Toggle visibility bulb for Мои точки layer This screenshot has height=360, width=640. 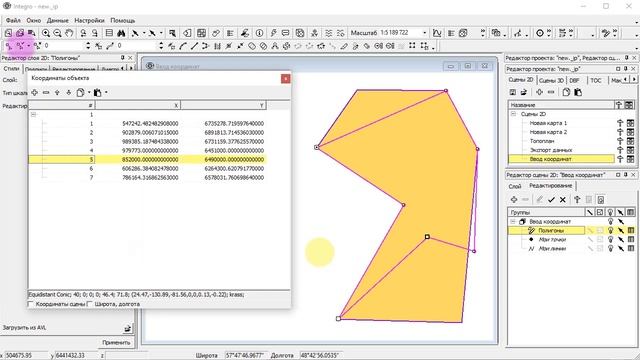coord(611,240)
